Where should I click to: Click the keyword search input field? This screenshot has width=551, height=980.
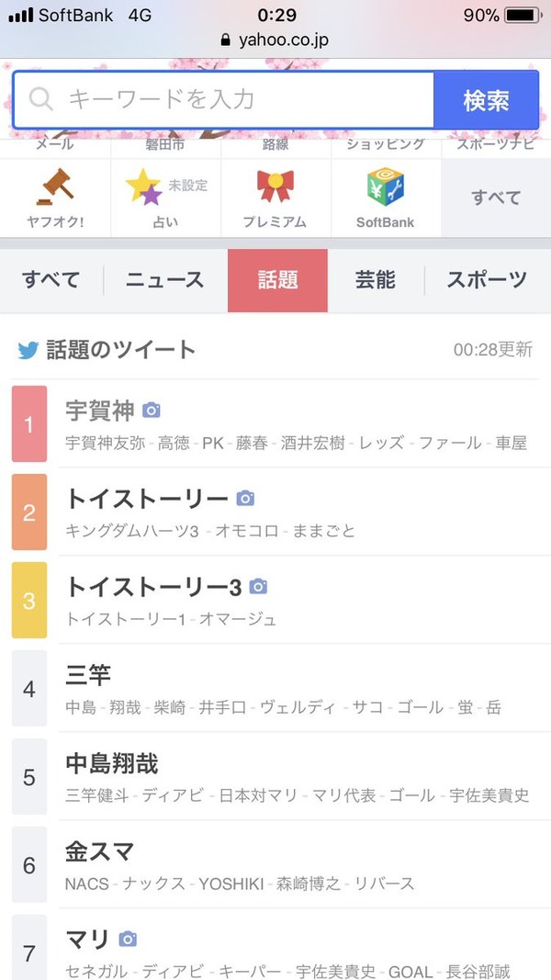pos(239,100)
